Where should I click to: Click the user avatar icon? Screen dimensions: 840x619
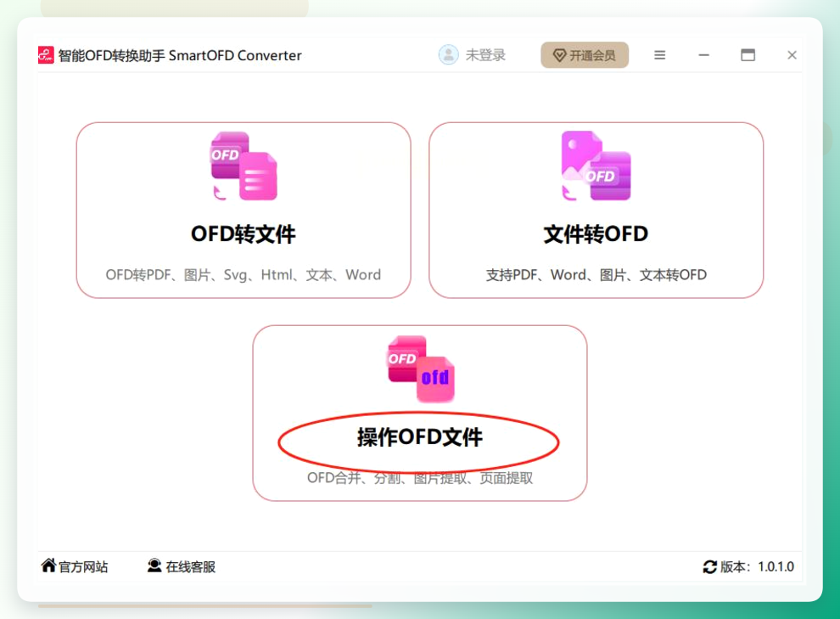tap(448, 54)
